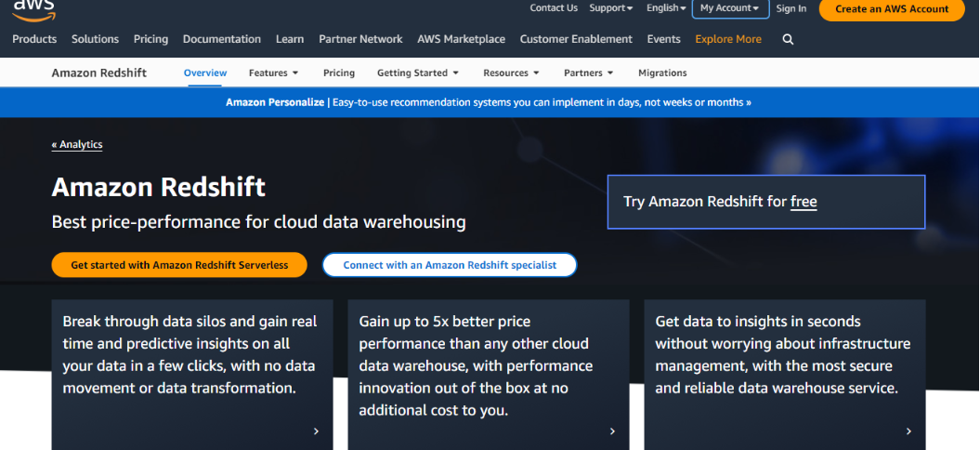Expand the Support dropdown

[x=610, y=8]
